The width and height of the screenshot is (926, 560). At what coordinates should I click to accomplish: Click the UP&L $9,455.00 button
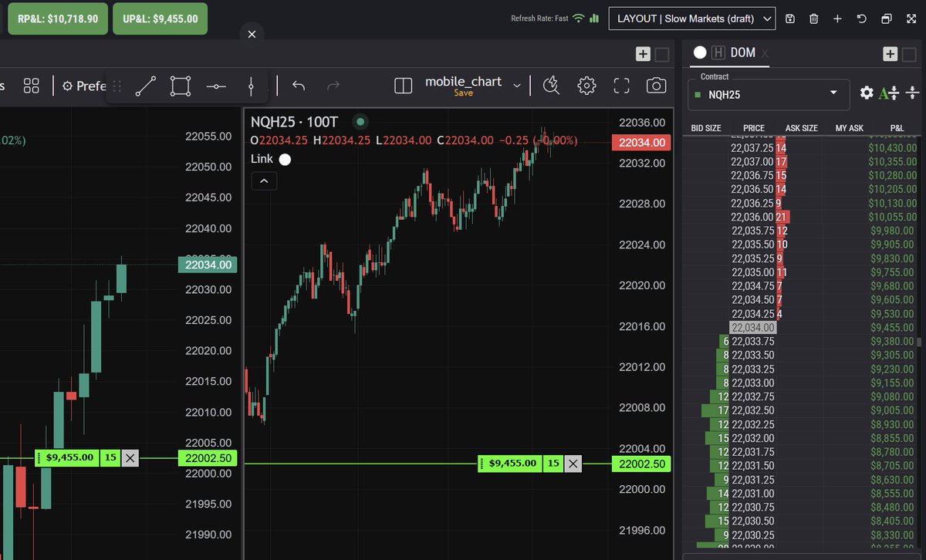(x=160, y=19)
